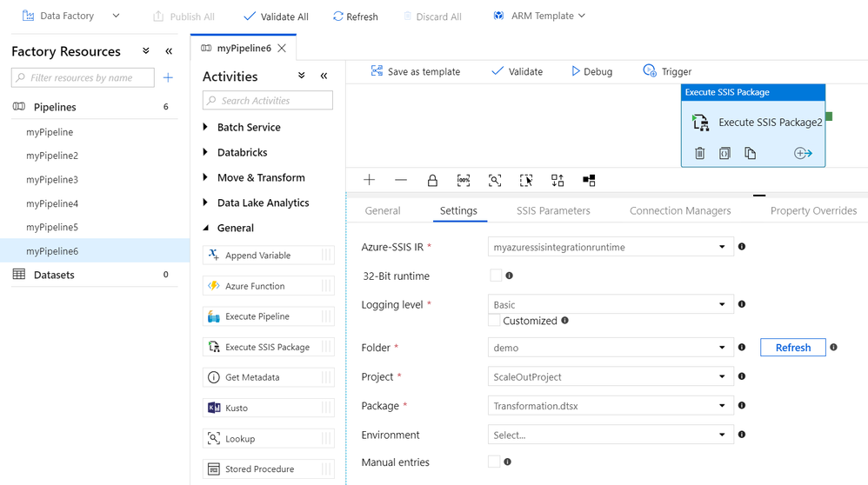Click the Filter resources by name field
This screenshot has width=868, height=485.
pyautogui.click(x=83, y=77)
